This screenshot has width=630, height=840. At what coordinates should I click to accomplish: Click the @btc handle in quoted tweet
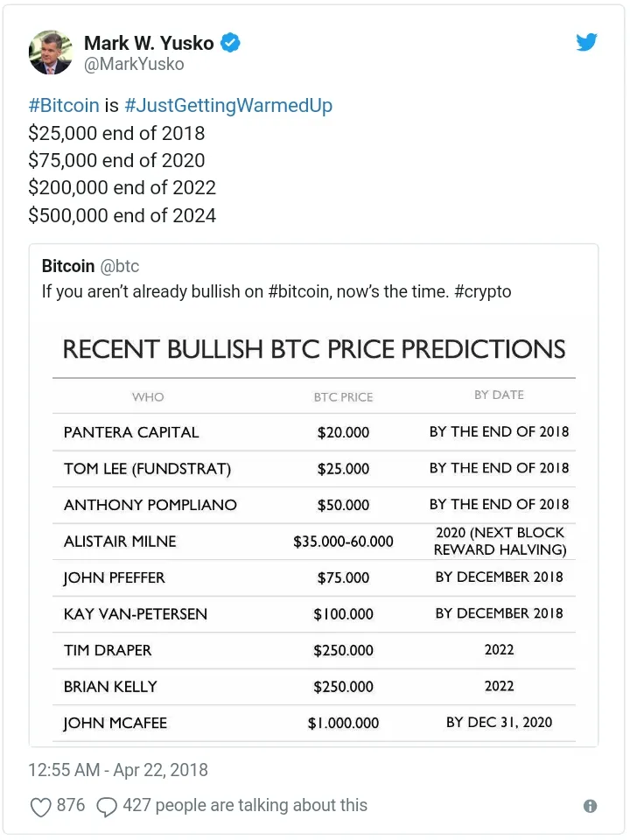pos(120,266)
